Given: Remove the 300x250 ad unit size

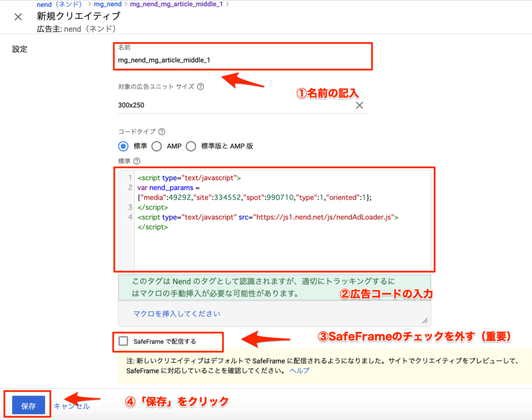Looking at the screenshot, I should [x=360, y=105].
